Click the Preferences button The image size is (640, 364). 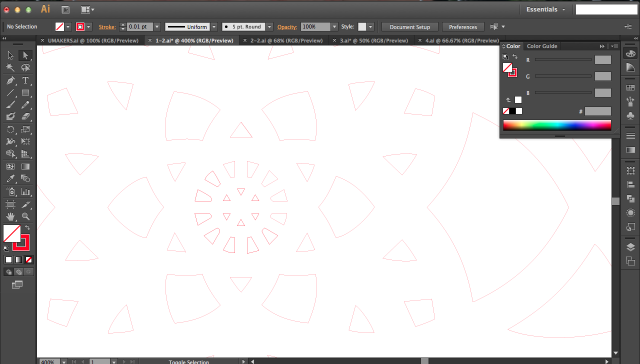pyautogui.click(x=463, y=27)
